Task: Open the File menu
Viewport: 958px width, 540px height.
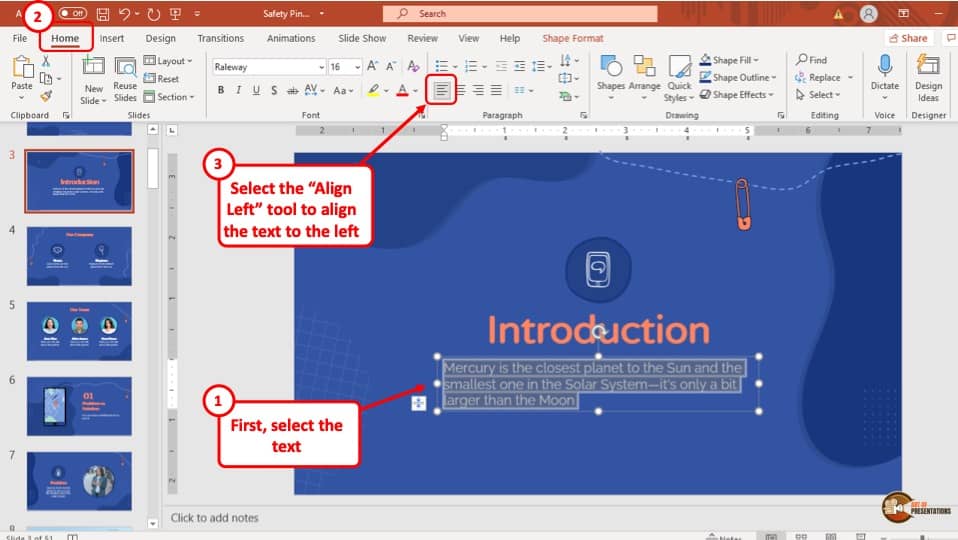Action: tap(20, 38)
